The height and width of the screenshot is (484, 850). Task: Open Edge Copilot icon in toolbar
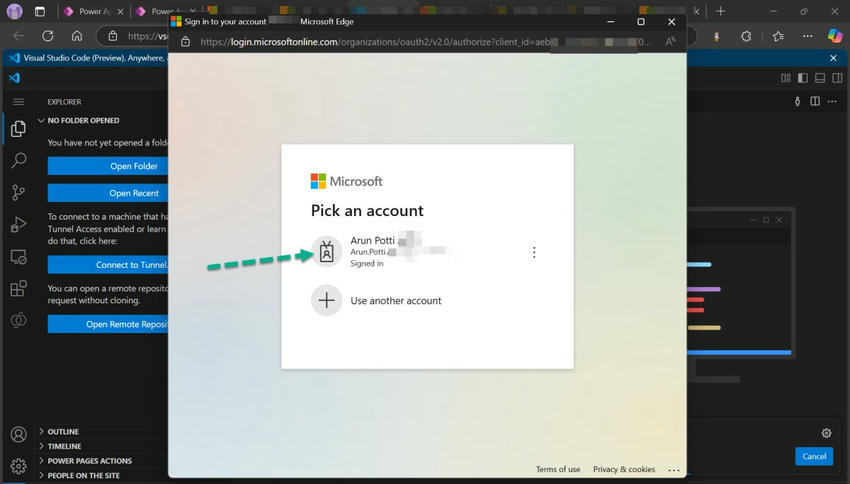pos(835,36)
